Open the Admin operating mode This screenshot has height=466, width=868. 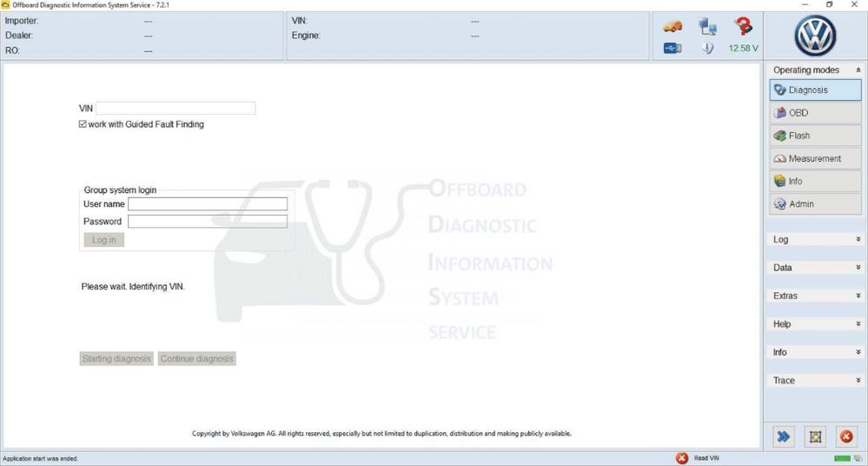815,204
